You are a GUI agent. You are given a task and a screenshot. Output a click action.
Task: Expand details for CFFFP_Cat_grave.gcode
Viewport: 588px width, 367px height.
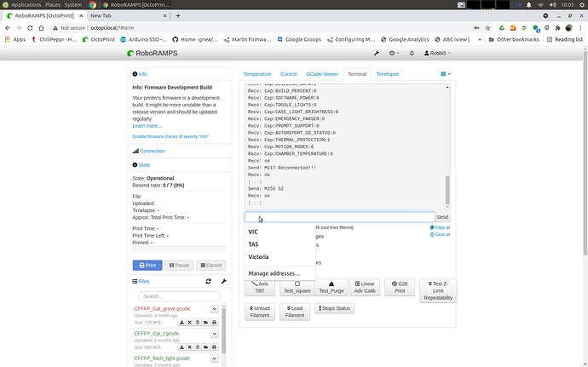point(214,309)
